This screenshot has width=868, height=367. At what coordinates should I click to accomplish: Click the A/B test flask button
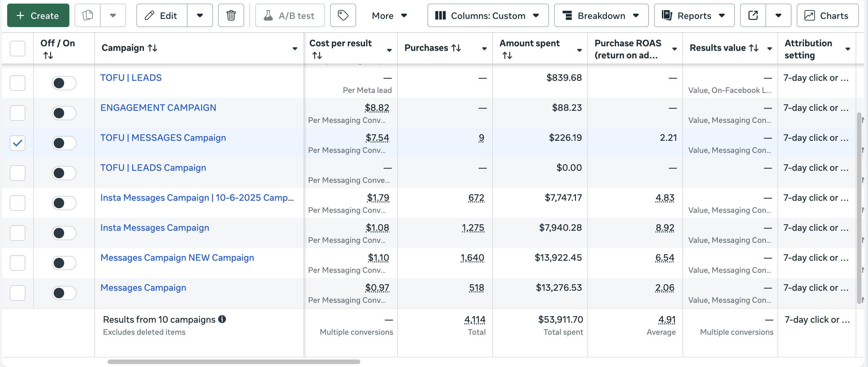290,16
